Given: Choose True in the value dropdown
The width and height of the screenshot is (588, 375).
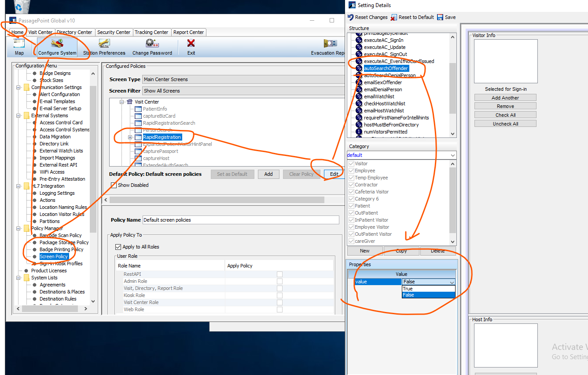Looking at the screenshot, I should pyautogui.click(x=428, y=289).
